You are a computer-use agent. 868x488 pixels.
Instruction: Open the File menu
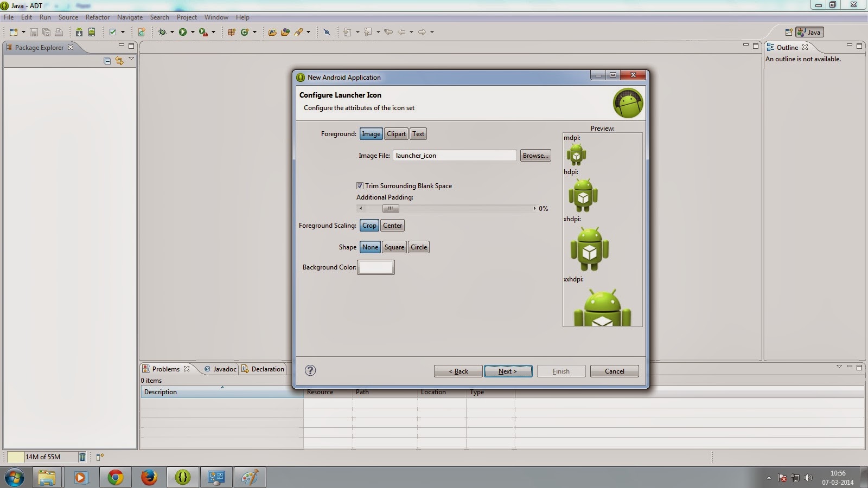pos(9,17)
